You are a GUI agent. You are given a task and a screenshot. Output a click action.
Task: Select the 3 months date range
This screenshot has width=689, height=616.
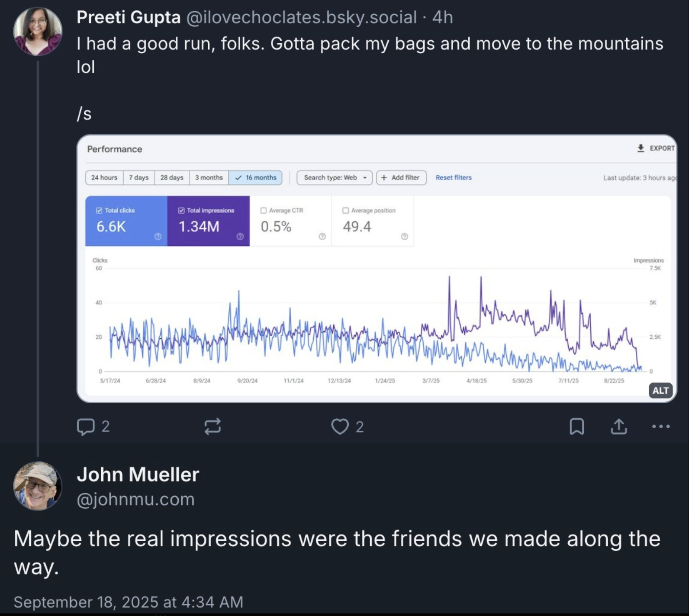209,177
